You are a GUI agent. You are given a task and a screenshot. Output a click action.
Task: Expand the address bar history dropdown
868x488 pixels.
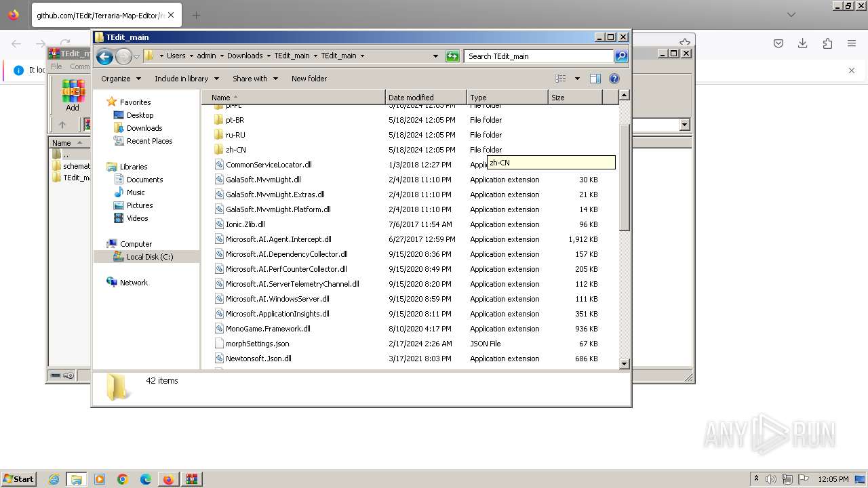(435, 56)
